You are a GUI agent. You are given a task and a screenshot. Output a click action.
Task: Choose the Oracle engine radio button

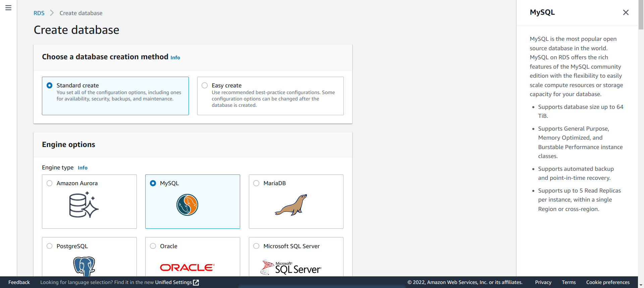tap(153, 246)
